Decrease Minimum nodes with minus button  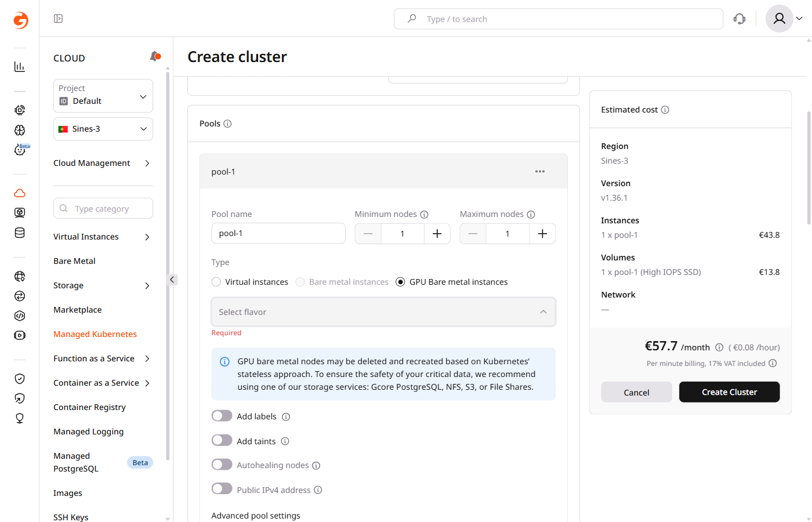368,234
